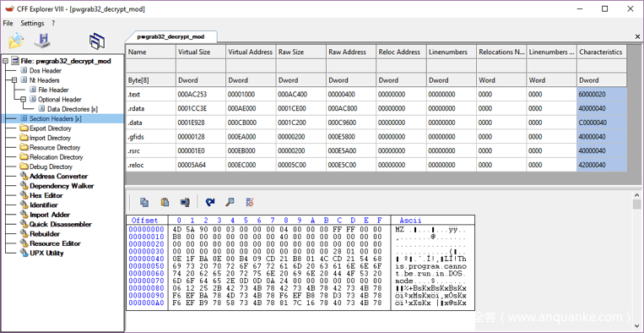Select the .text section name cell

tap(151, 95)
